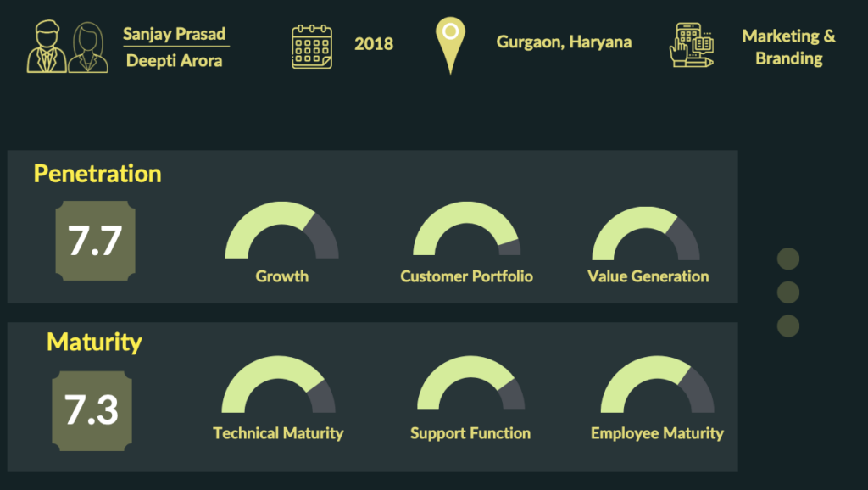Click the Technical Maturity gauge chart
The height and width of the screenshot is (490, 868).
(x=278, y=384)
